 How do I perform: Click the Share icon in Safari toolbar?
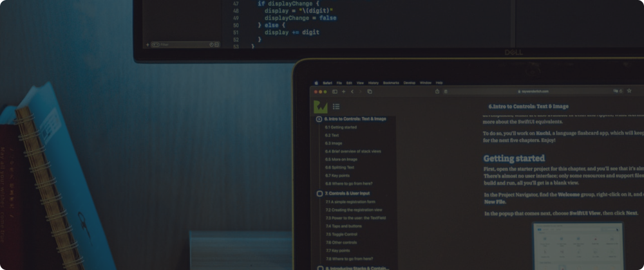[437, 91]
